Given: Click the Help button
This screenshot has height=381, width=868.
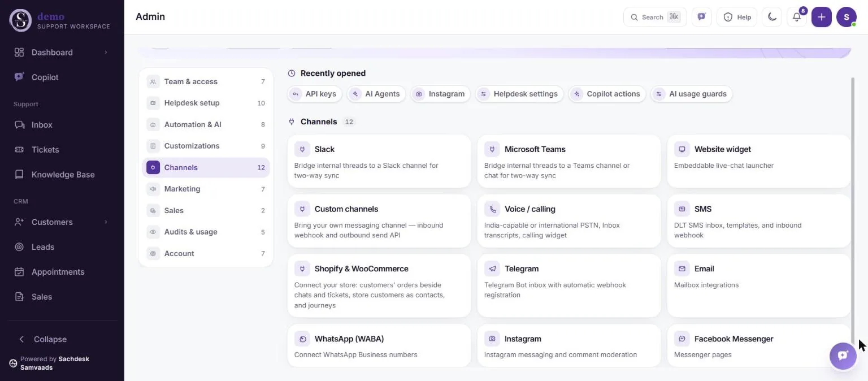Looking at the screenshot, I should click(737, 17).
